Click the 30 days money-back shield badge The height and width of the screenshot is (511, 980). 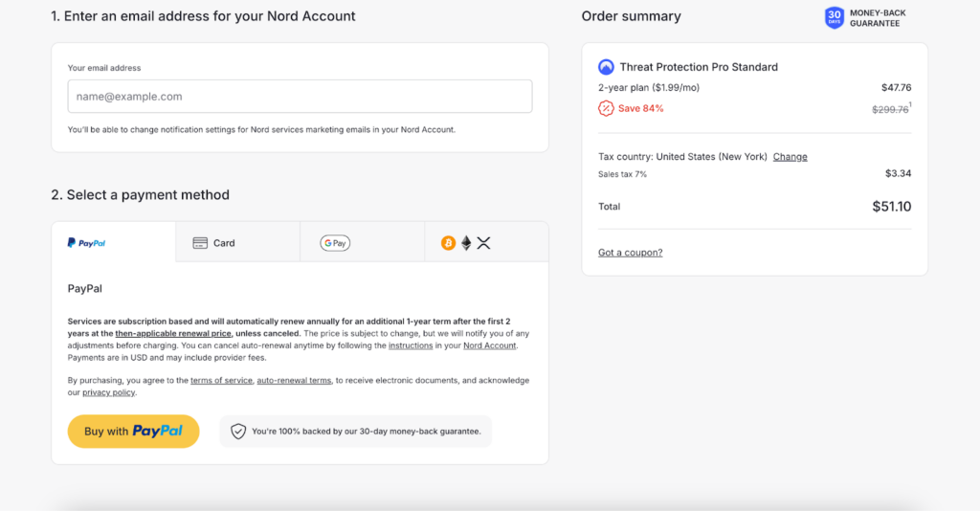(x=835, y=17)
